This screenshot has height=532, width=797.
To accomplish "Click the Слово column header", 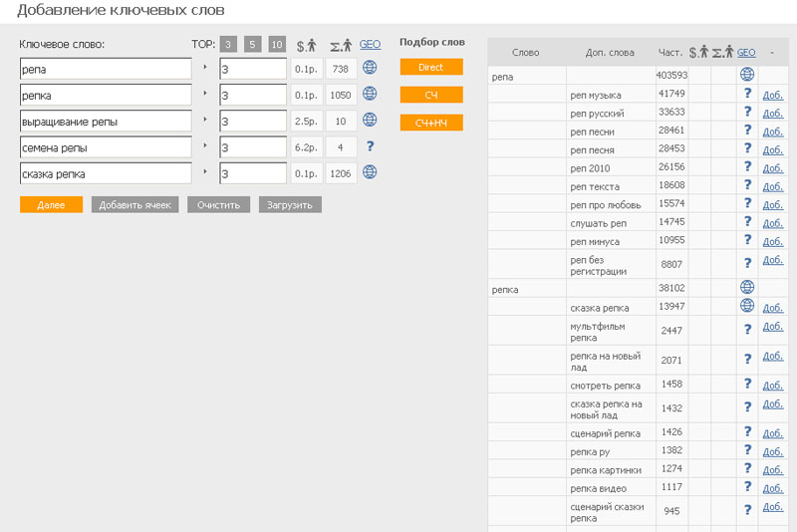I will 526,53.
